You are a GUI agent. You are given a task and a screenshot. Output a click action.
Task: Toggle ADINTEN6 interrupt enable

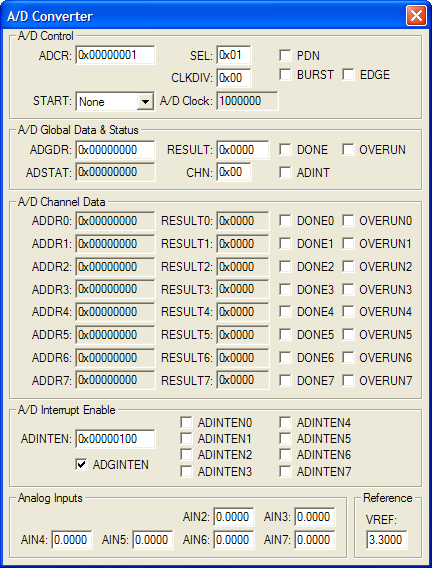coord(285,454)
